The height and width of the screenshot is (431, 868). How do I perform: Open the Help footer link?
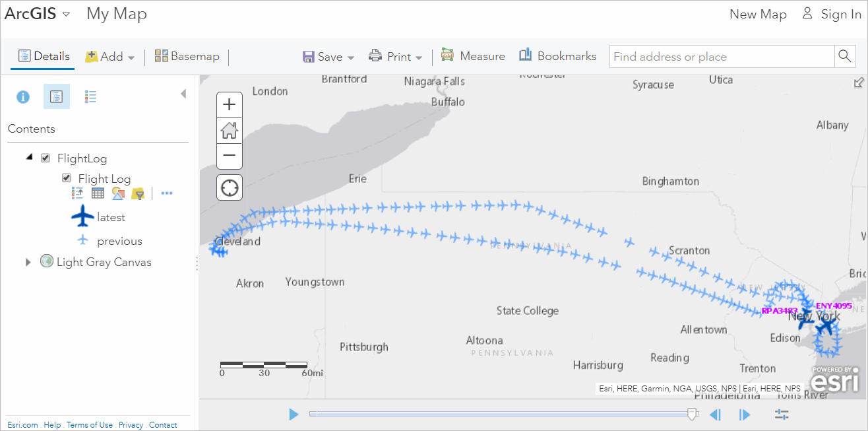point(53,425)
